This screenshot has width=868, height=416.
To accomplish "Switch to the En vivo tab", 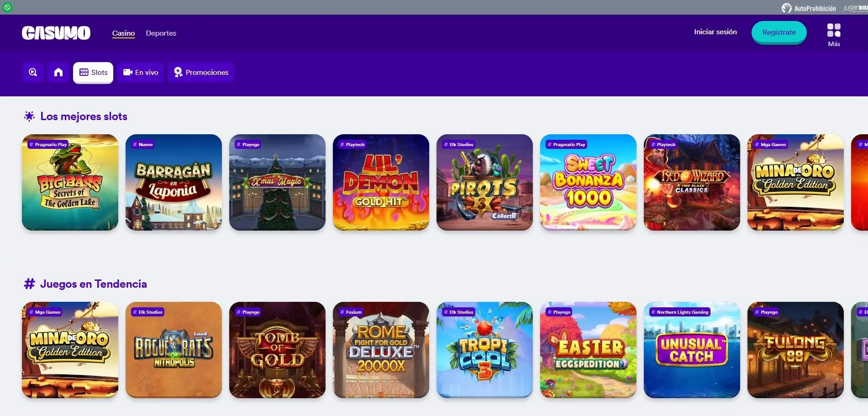I will (x=141, y=72).
